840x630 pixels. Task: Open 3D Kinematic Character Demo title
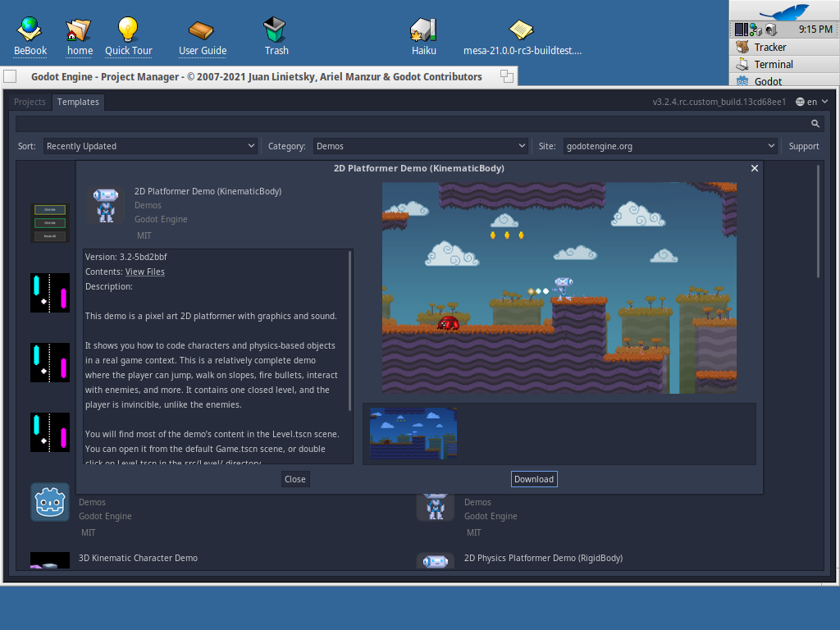pos(138,558)
